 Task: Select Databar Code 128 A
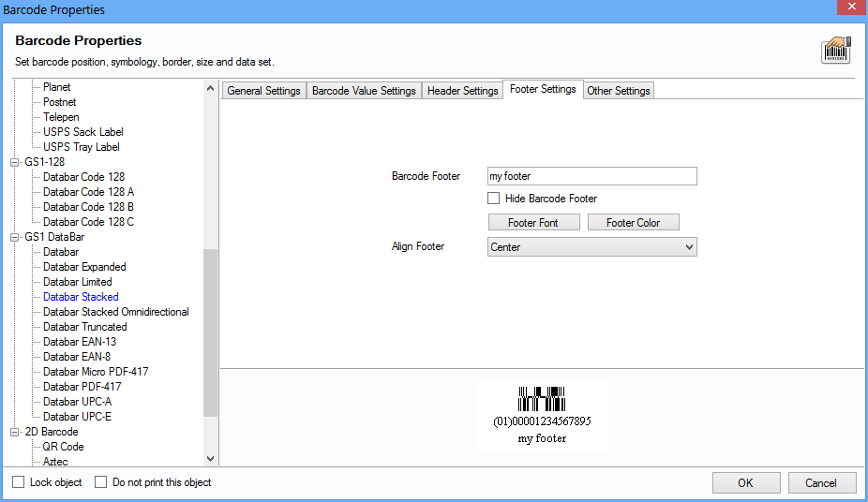tap(88, 192)
